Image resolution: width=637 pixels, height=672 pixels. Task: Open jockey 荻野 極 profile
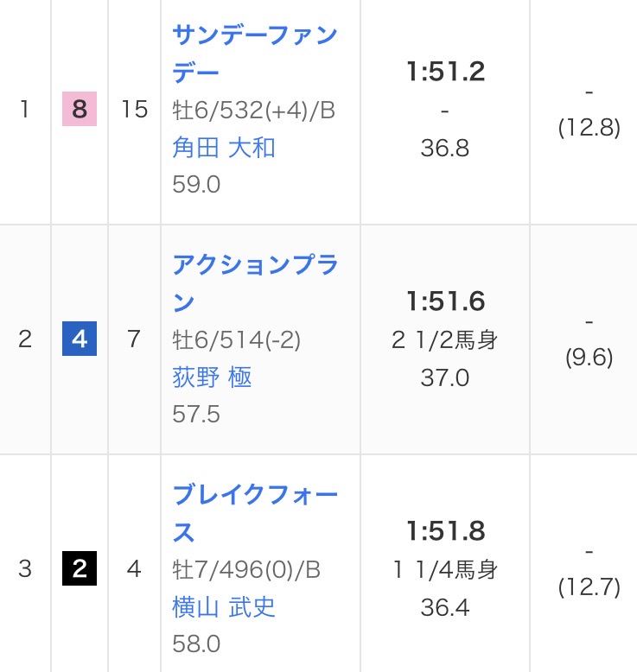tap(212, 377)
